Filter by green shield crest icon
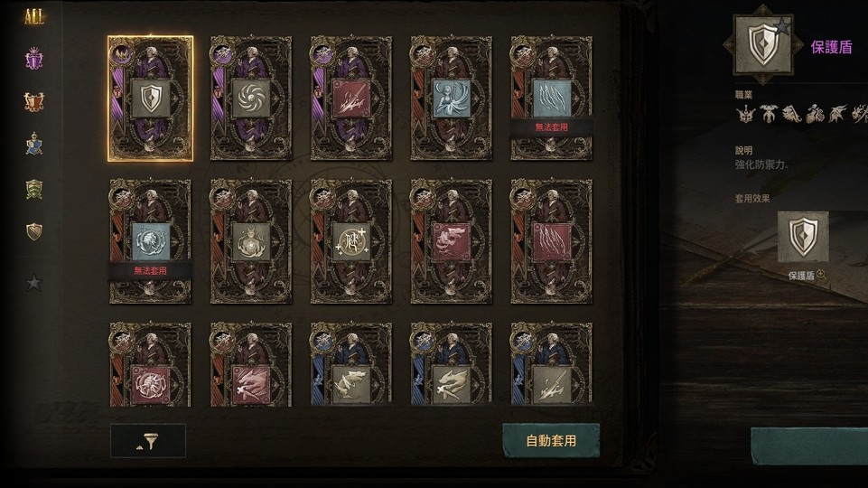The width and height of the screenshot is (868, 488). 33,189
